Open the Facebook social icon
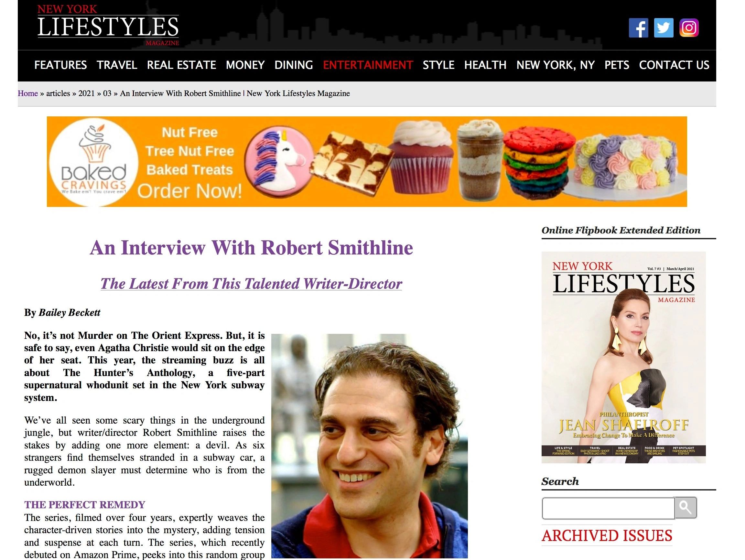 [x=638, y=27]
